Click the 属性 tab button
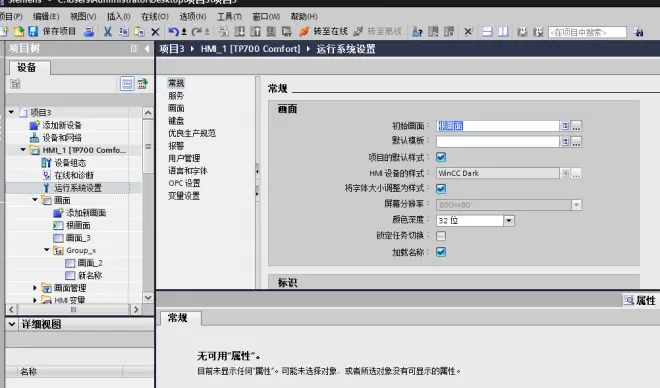The height and width of the screenshot is (388, 660). click(639, 300)
